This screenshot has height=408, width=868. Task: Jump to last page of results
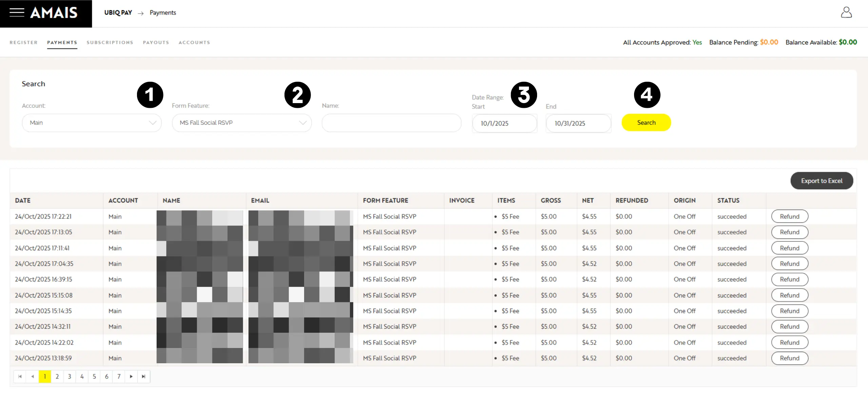click(x=143, y=376)
